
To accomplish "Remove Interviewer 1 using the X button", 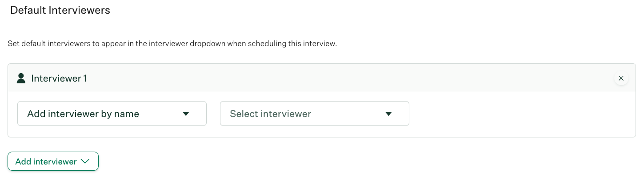I will pos(621,78).
